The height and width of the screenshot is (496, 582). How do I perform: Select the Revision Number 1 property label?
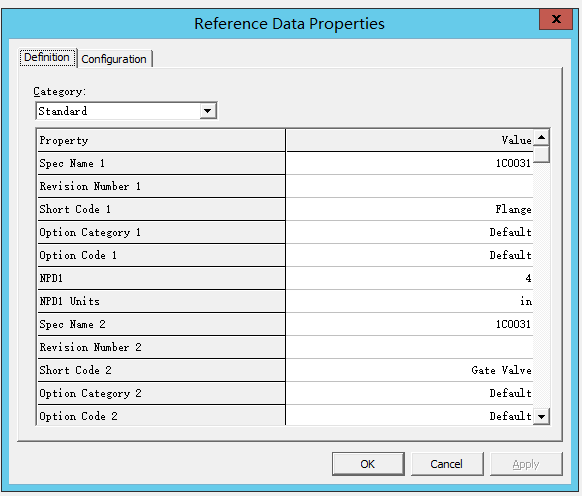click(161, 186)
